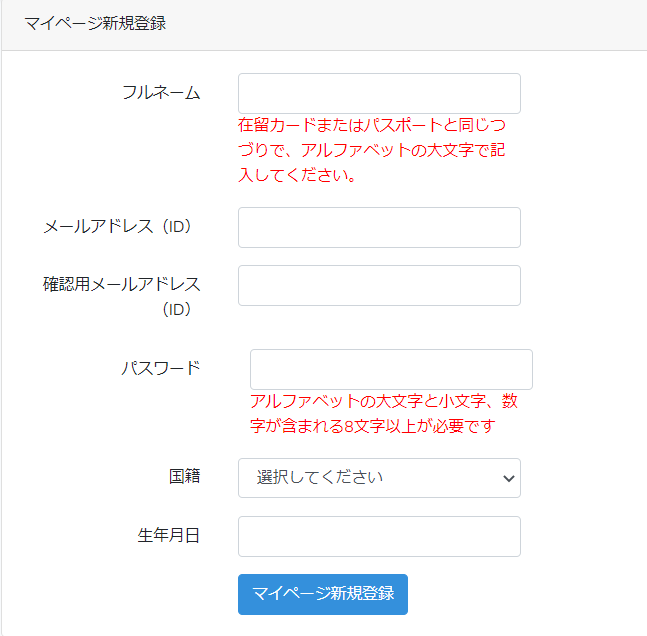The image size is (647, 636).
Task: Click the マイページ新規登録 header title
Action: click(x=95, y=23)
